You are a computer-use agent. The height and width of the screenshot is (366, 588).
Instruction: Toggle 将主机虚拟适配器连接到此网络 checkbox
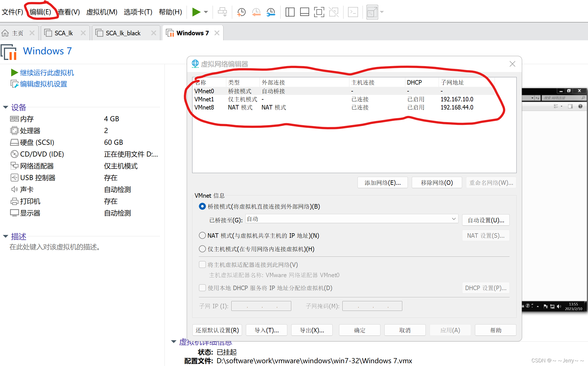pos(202,265)
